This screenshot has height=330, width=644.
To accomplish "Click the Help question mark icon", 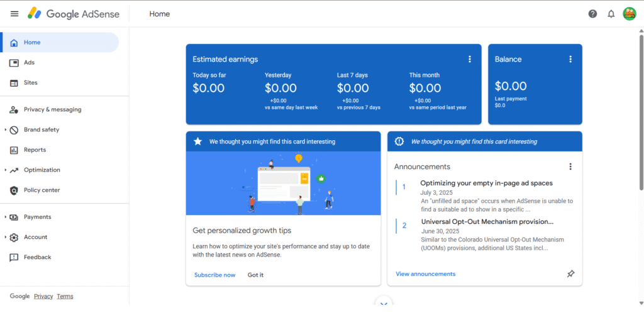I will tap(592, 14).
